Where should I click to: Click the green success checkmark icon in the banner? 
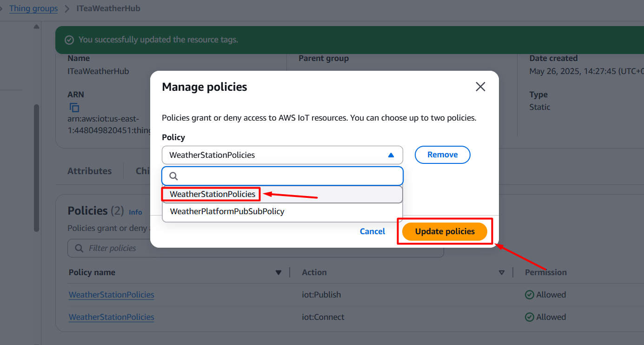point(69,40)
